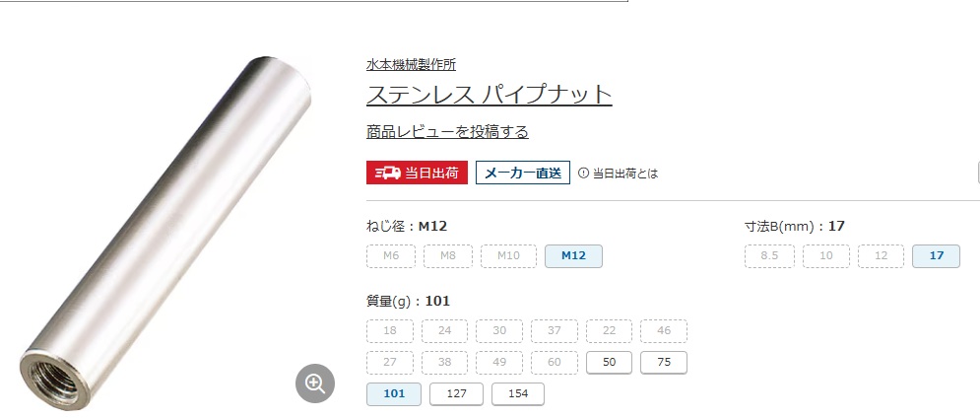The height and width of the screenshot is (418, 980).
Task: Select mass option 50 grams
Action: [x=610, y=363]
